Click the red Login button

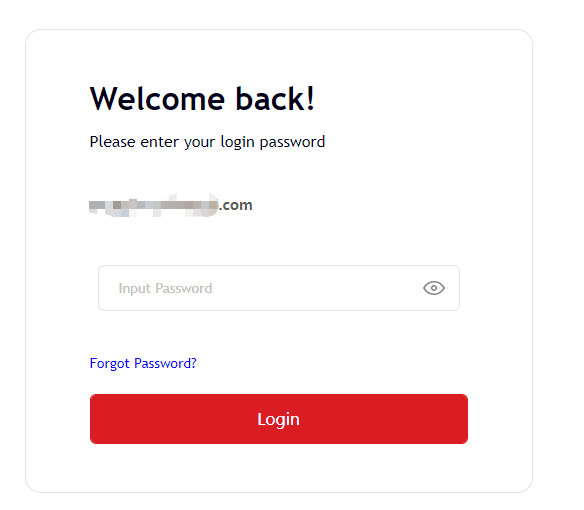[x=279, y=419]
